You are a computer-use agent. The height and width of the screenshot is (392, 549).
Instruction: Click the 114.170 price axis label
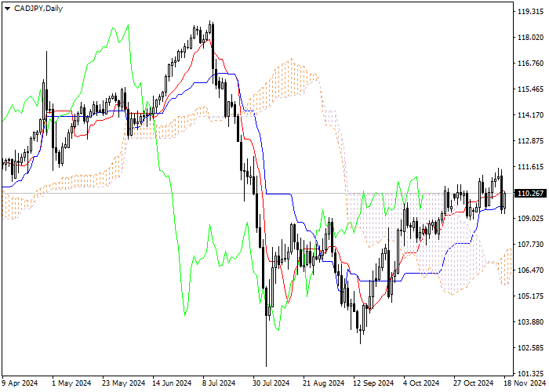pyautogui.click(x=530, y=115)
